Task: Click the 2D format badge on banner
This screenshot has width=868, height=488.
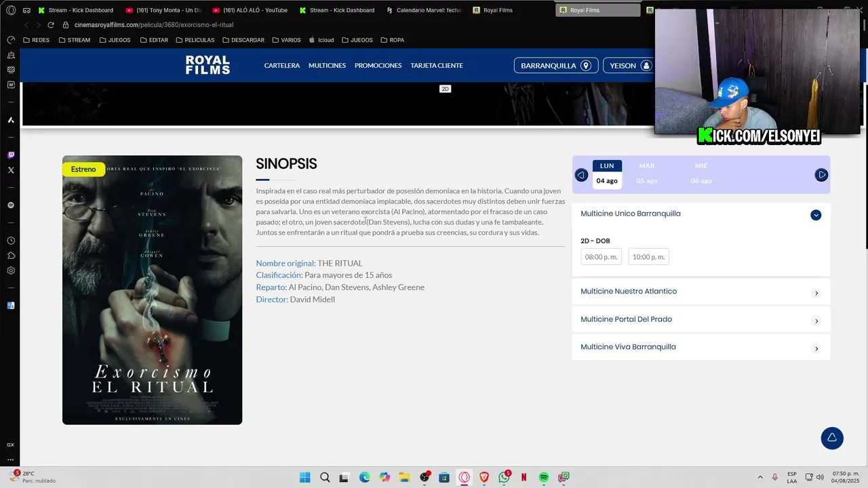Action: coord(445,89)
